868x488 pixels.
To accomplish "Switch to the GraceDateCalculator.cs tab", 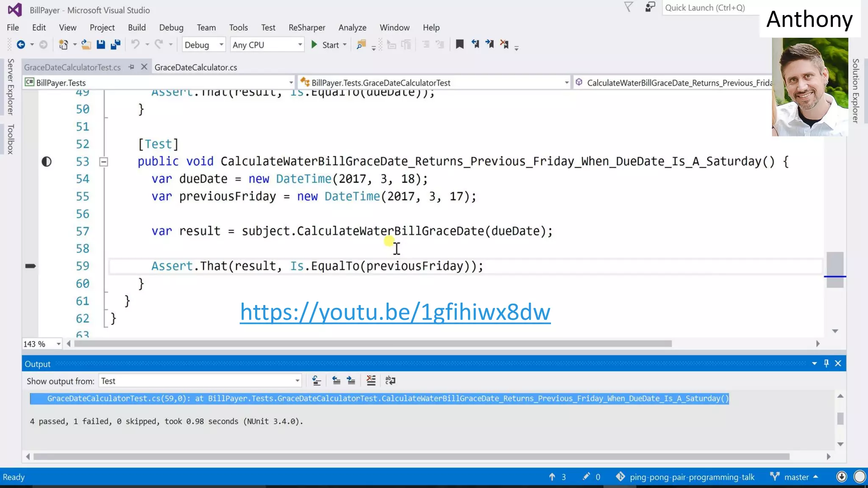I will [x=195, y=67].
